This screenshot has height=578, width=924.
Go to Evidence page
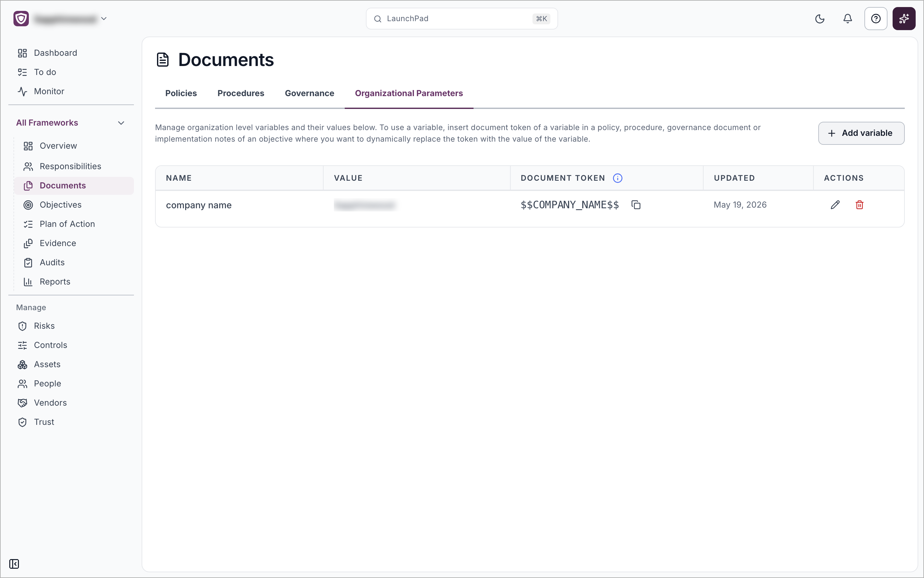pos(74,243)
